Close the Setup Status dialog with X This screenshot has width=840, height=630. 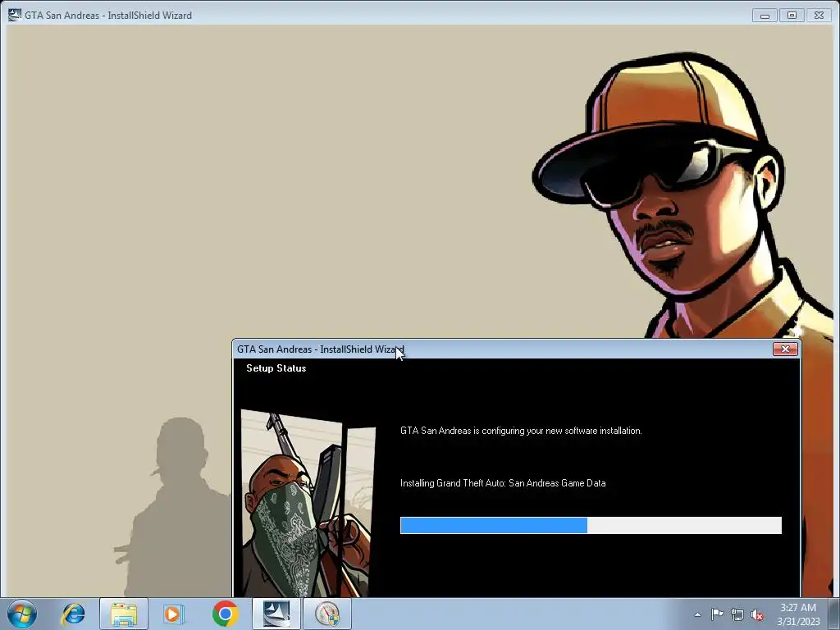[785, 349]
